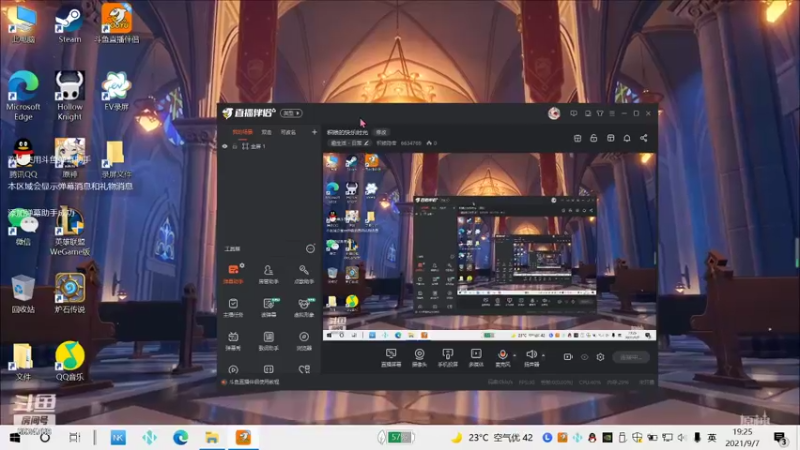Click the play-circle tool at the toolbox bottom
800x450 pixels.
point(233,369)
